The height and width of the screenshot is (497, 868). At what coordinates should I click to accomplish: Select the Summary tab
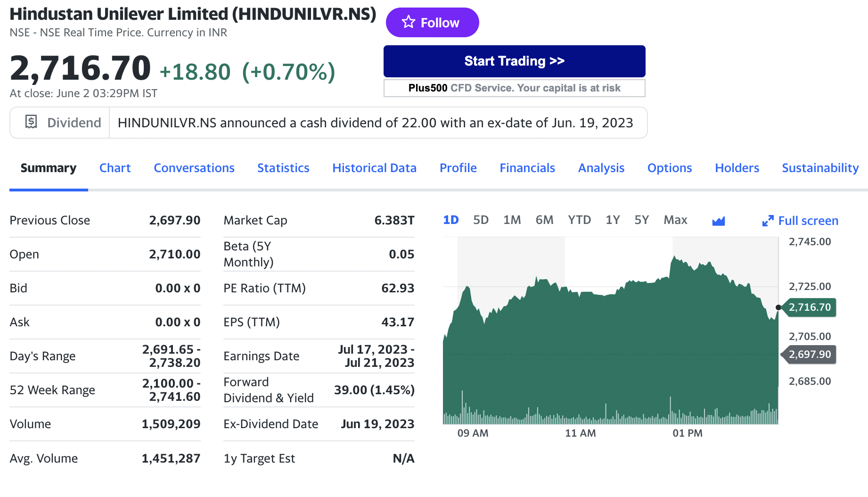pyautogui.click(x=49, y=168)
